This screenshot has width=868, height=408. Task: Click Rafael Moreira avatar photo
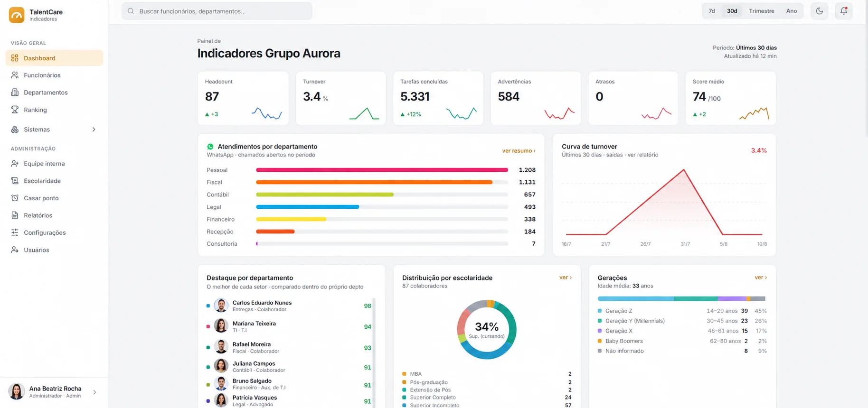point(221,347)
